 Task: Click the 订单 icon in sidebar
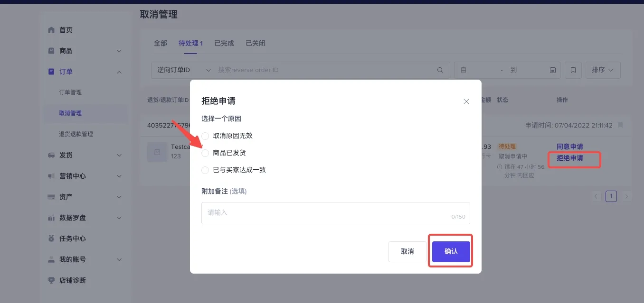point(51,72)
